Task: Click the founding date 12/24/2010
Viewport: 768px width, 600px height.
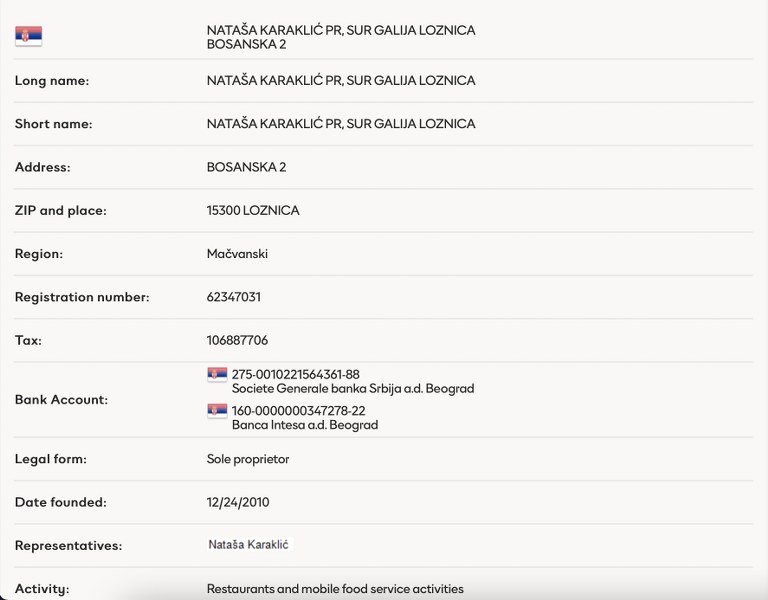Action: coord(237,502)
